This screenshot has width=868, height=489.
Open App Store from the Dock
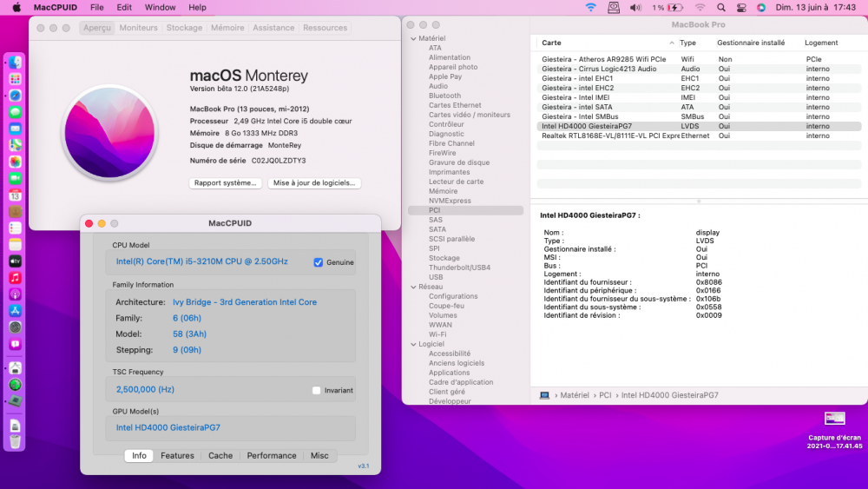(x=15, y=311)
